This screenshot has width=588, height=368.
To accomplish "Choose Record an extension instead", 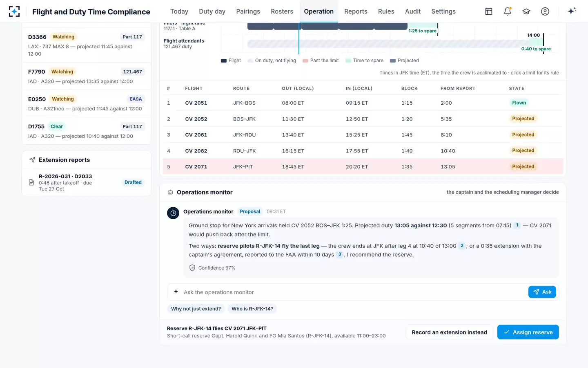I will pyautogui.click(x=450, y=332).
